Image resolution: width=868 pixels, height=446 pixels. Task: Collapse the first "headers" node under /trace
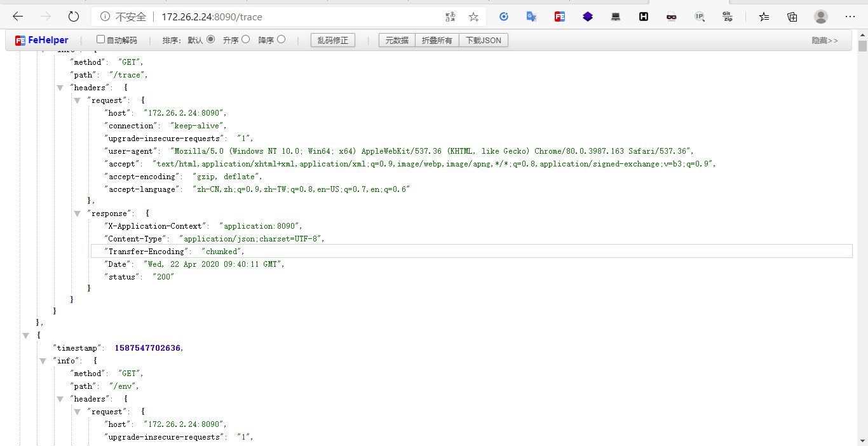pos(60,88)
